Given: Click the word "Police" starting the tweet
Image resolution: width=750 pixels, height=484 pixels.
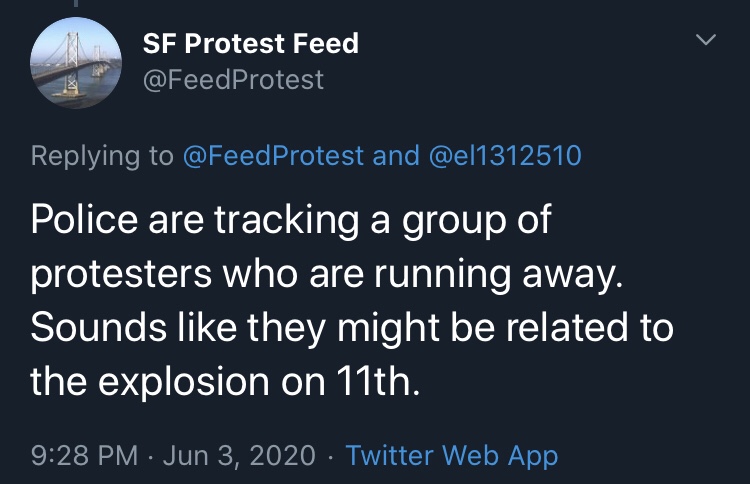Looking at the screenshot, I should point(83,220).
